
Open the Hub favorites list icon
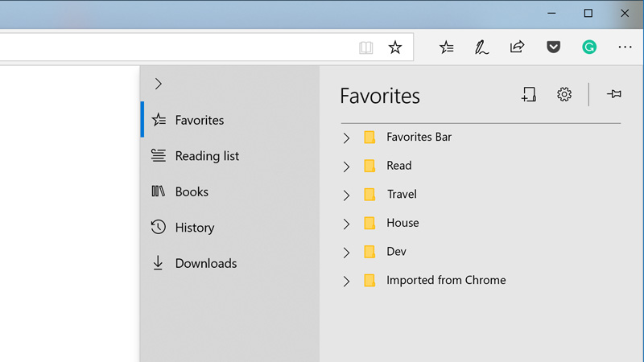pos(447,47)
